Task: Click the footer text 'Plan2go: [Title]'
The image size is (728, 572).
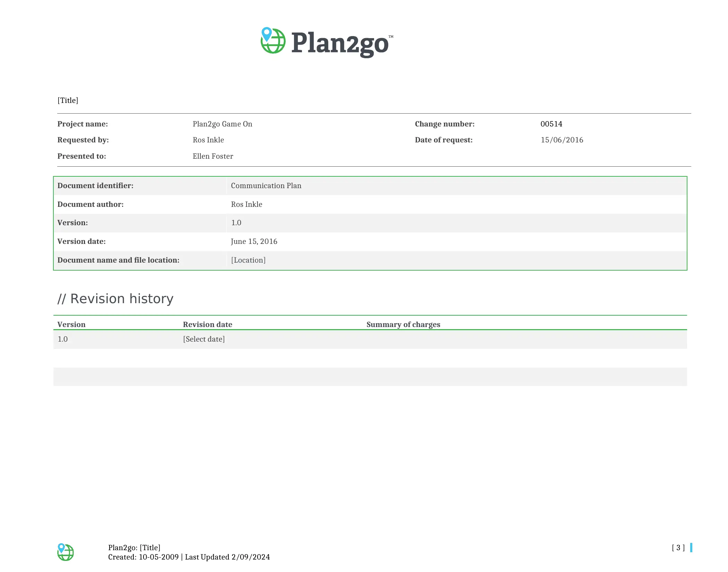Action: (134, 548)
